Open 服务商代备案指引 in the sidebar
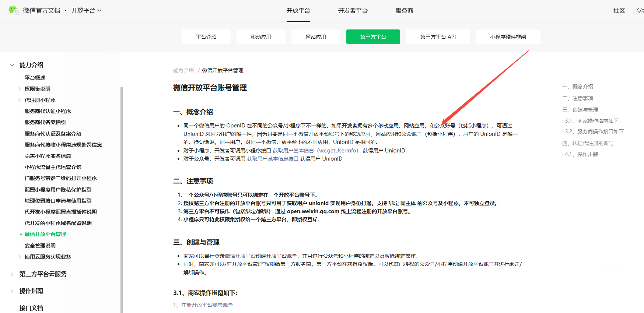This screenshot has height=313, width=644. [x=45, y=122]
